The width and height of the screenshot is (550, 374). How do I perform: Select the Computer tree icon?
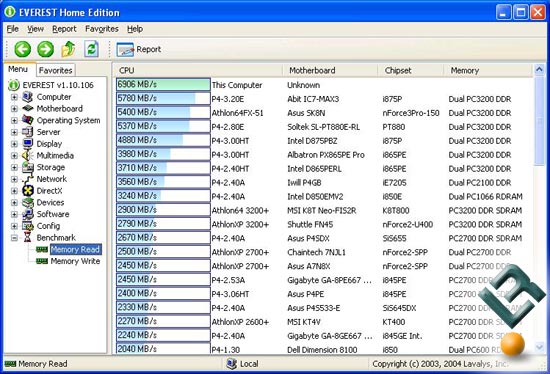(x=28, y=97)
